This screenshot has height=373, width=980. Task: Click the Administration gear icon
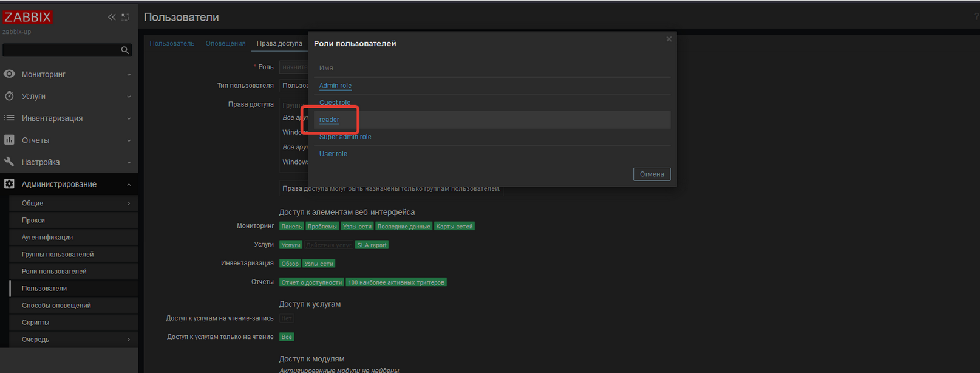(9, 184)
